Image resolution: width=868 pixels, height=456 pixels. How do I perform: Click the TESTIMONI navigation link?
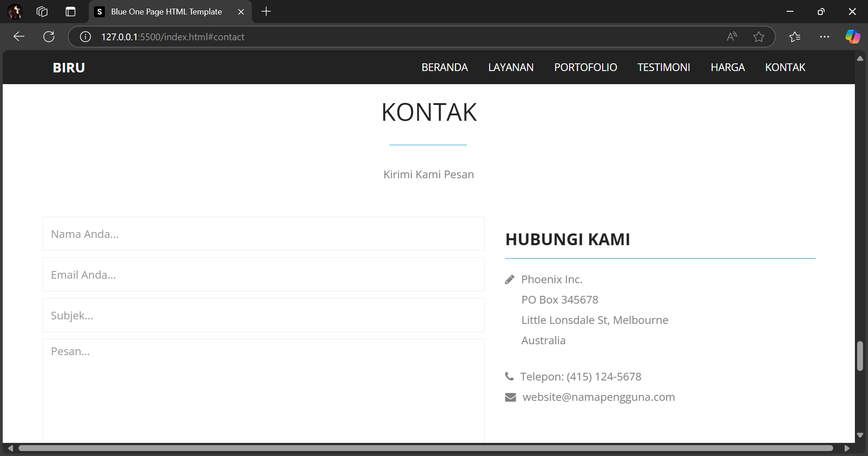[664, 67]
